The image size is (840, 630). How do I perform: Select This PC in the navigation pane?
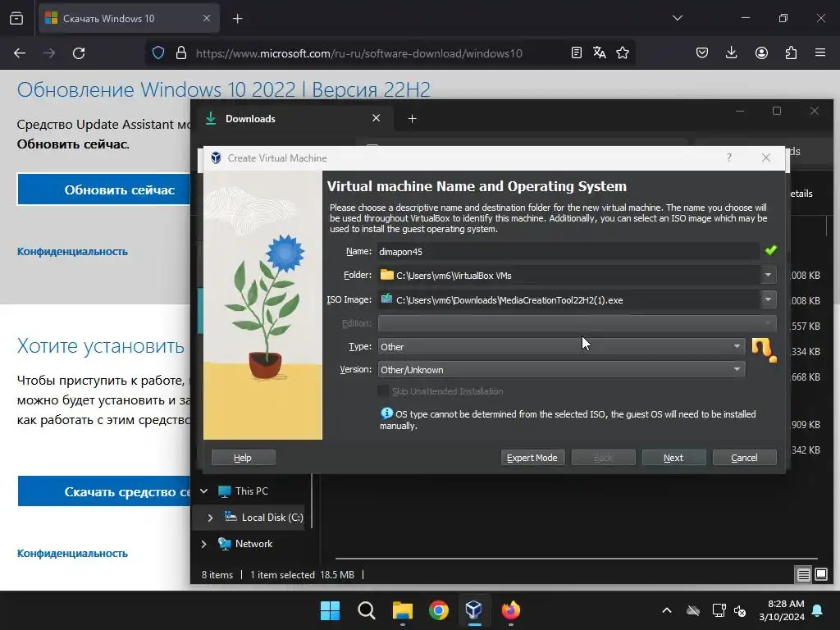pyautogui.click(x=251, y=491)
